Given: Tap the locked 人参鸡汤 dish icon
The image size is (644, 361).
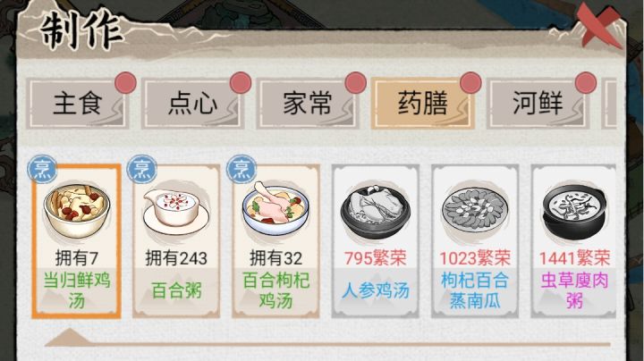Looking at the screenshot, I should 375,213.
